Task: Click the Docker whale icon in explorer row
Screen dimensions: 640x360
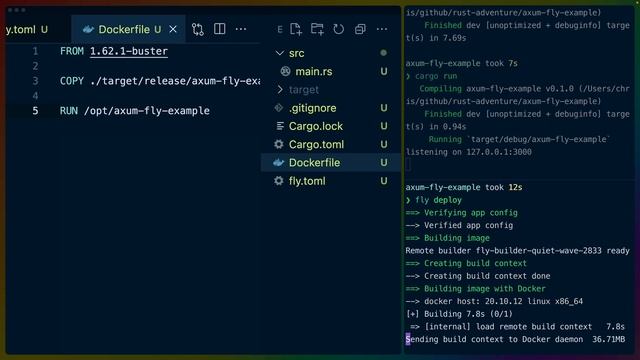Action: click(278, 162)
